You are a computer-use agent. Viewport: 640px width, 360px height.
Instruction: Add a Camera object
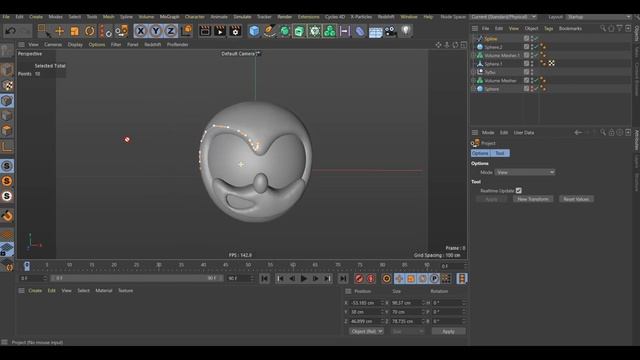click(390, 31)
